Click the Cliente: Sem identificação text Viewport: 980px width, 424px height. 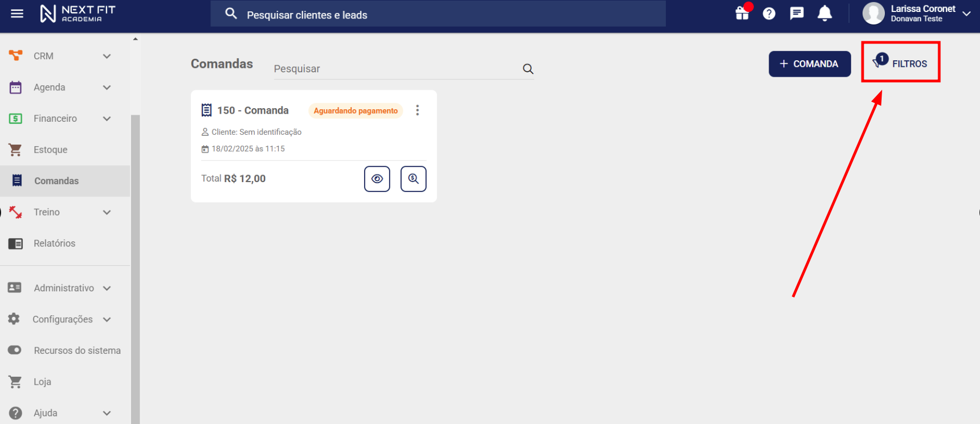pyautogui.click(x=257, y=132)
